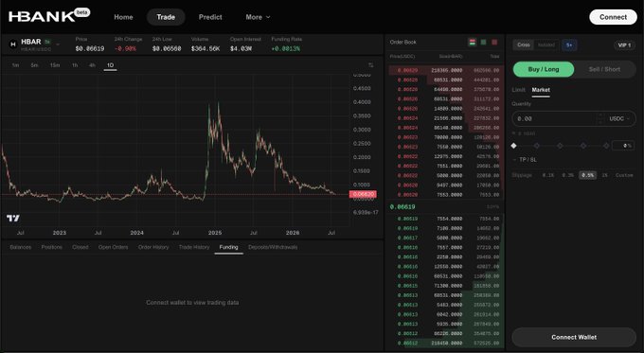Open the Open Orders tab
Screen dimensions: 644x353
[113, 247]
